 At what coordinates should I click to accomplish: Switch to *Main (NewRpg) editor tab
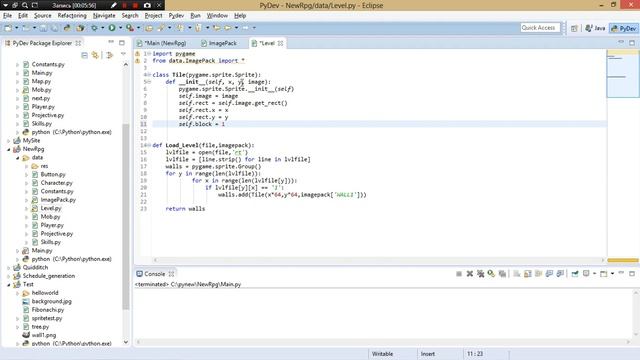pos(162,43)
